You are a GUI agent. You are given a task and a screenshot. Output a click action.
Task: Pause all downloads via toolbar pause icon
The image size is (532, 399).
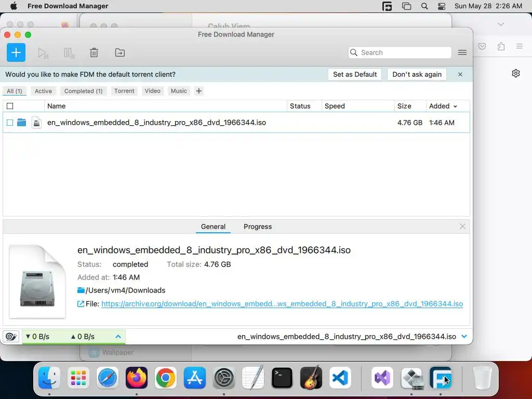coord(69,53)
